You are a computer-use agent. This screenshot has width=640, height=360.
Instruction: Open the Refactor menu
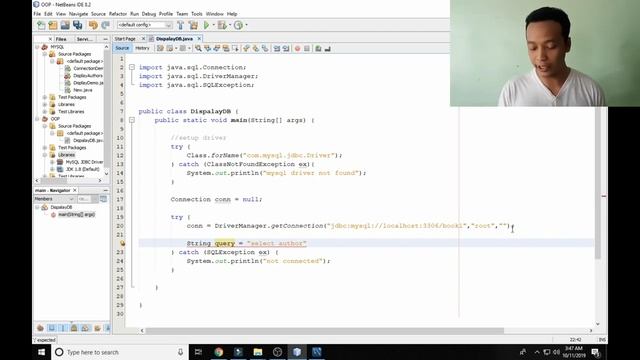click(x=118, y=14)
